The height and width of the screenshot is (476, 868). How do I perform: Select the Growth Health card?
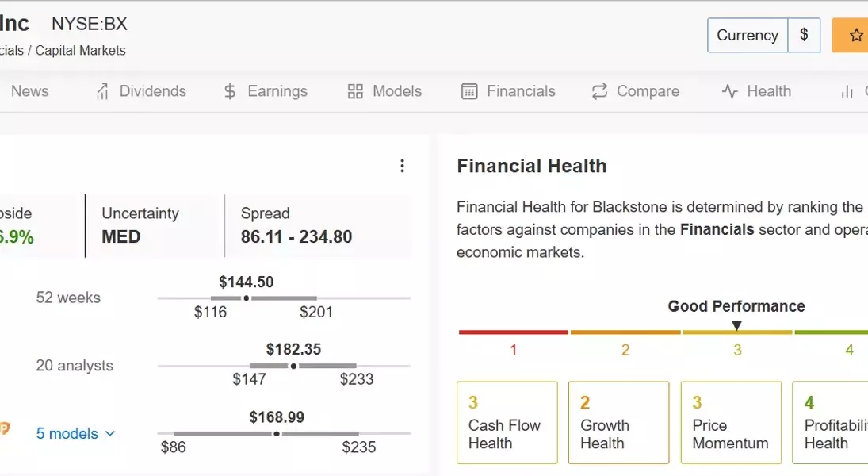(x=618, y=423)
